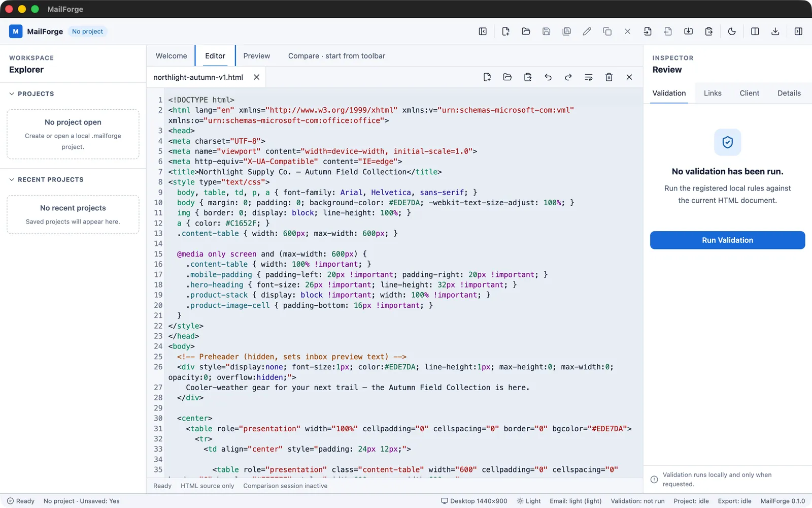
Task: Select the northlight-autumn-v1.html file tab
Action: 198,77
